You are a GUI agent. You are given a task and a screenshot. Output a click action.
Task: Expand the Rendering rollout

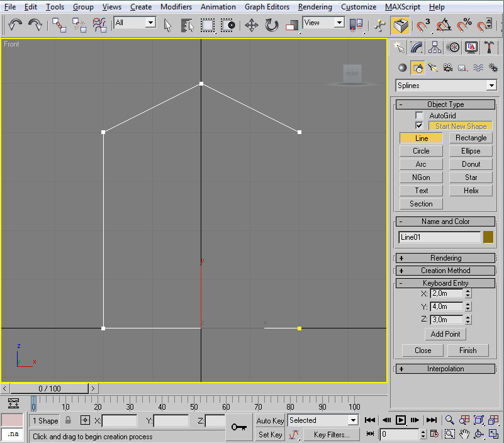445,258
